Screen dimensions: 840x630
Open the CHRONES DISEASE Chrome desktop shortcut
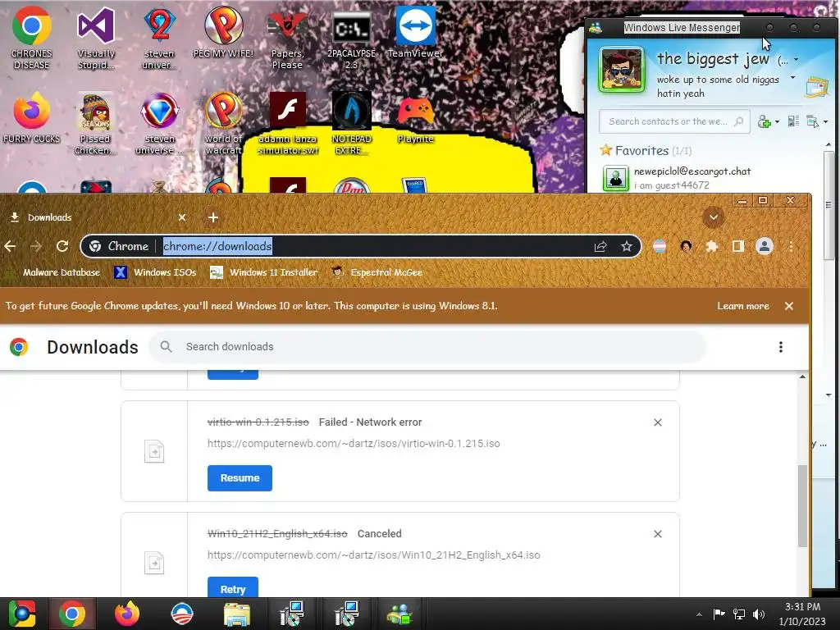click(x=32, y=38)
